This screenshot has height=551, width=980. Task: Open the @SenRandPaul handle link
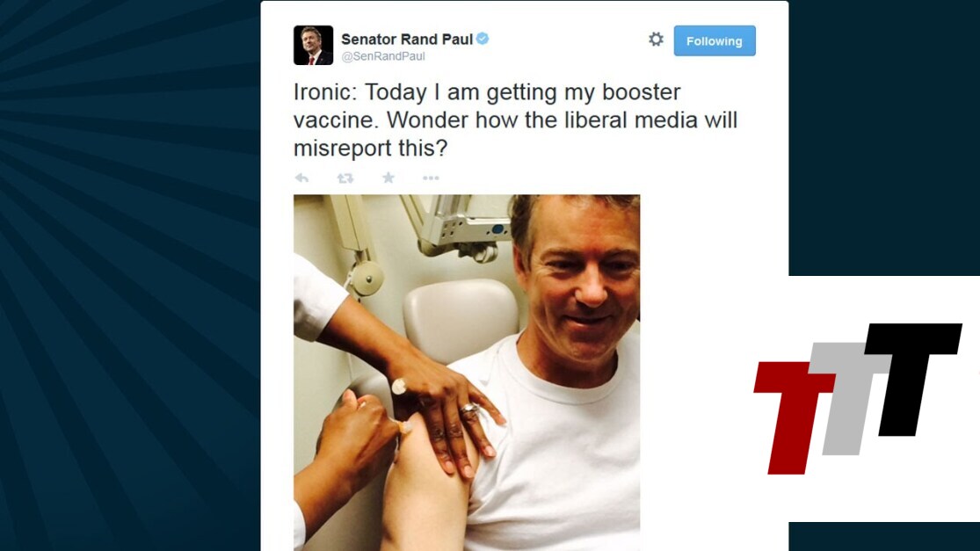tap(383, 56)
